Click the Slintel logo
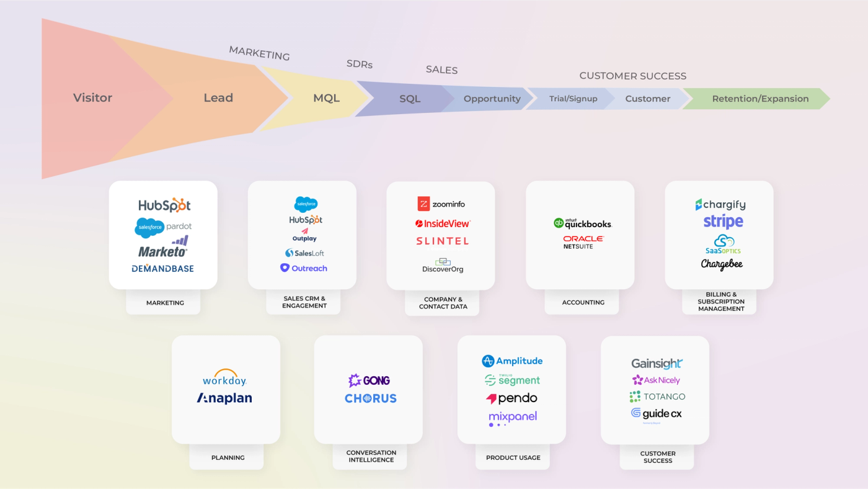868x489 pixels. [x=442, y=241]
